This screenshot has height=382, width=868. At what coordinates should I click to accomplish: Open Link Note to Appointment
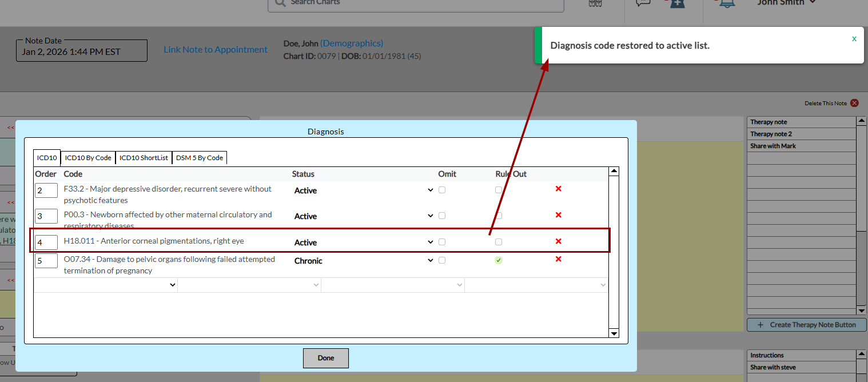[216, 50]
